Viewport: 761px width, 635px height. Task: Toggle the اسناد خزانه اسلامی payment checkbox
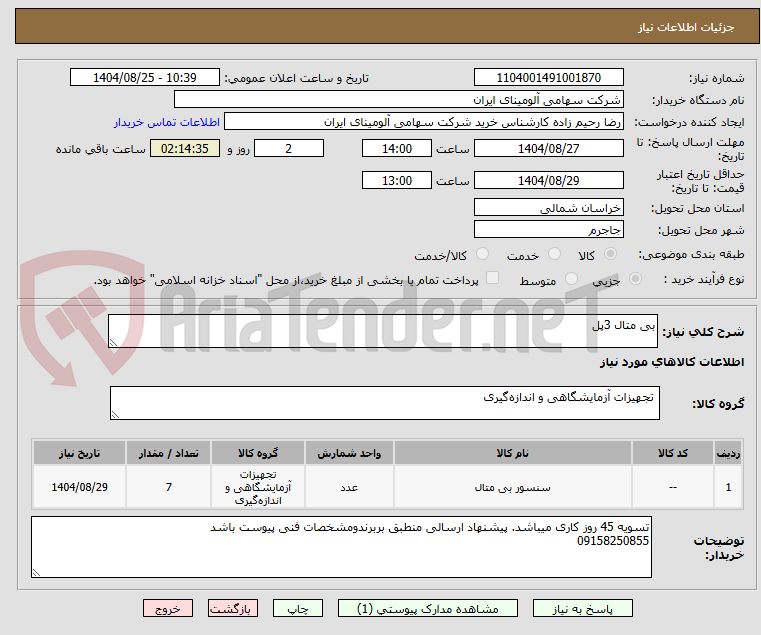coord(493,278)
